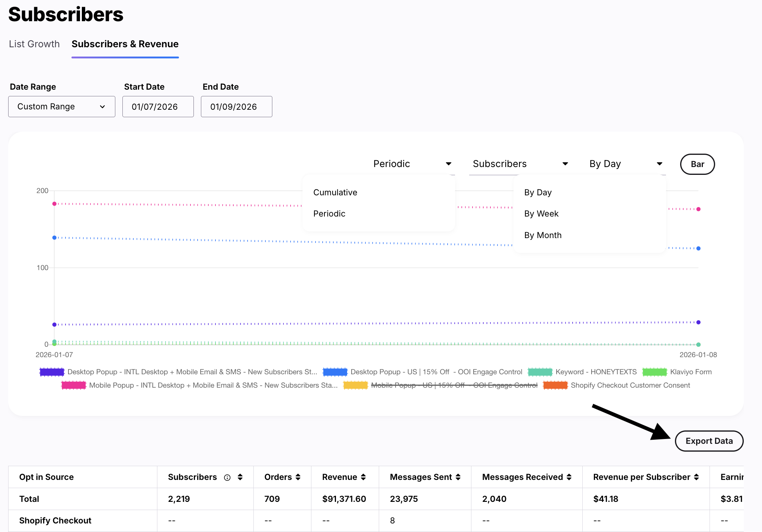
Task: Click the Subscribers column info icon
Action: (227, 477)
